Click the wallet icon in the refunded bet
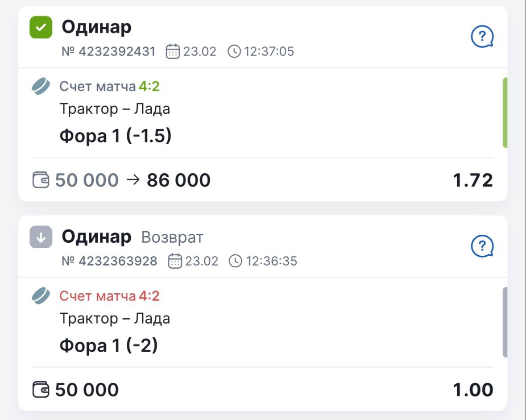This screenshot has height=420, width=526. [41, 390]
